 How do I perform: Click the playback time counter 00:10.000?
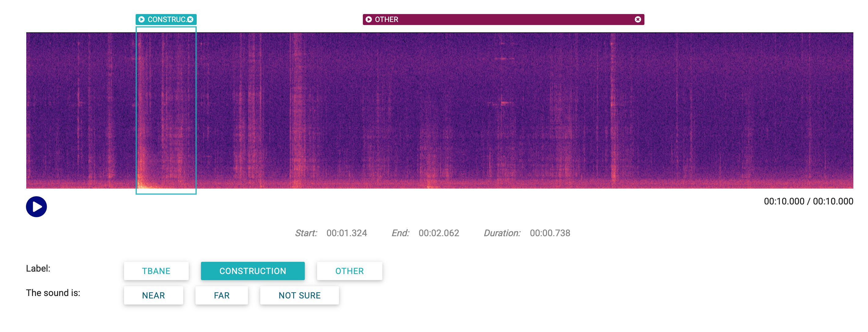coord(808,201)
